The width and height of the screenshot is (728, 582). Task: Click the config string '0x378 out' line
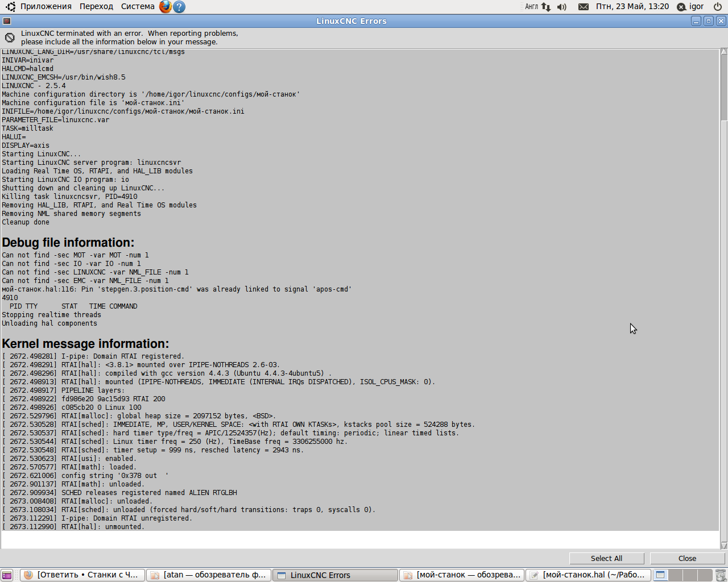[x=85, y=476]
